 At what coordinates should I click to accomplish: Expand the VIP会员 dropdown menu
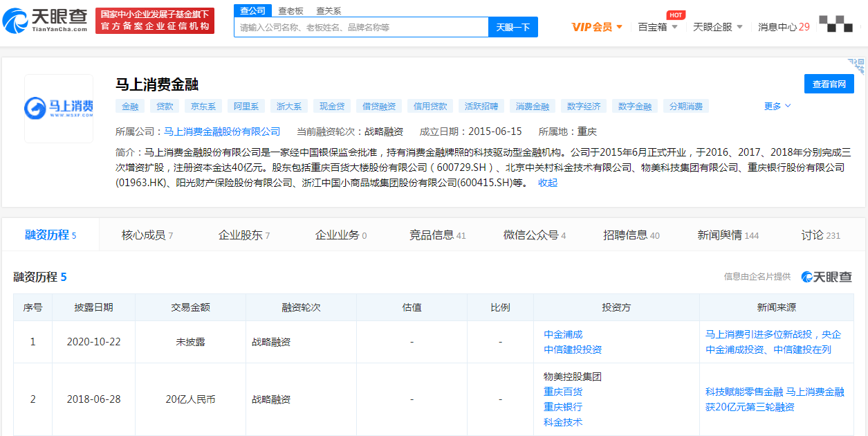tap(597, 27)
